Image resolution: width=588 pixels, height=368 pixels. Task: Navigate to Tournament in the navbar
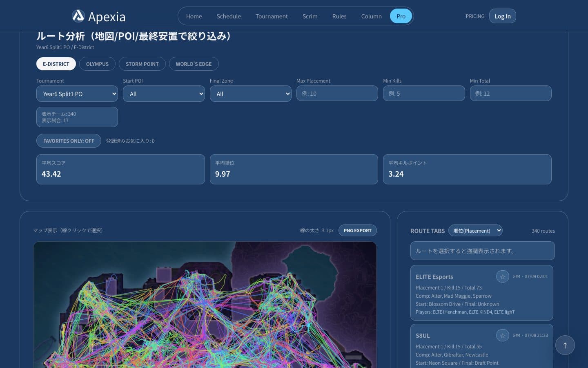coord(272,16)
